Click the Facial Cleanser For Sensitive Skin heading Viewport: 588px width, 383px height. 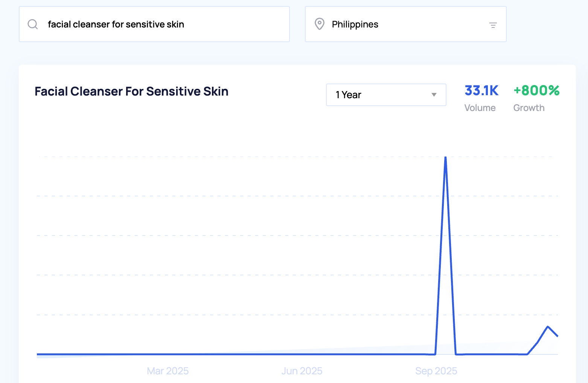[x=131, y=91]
